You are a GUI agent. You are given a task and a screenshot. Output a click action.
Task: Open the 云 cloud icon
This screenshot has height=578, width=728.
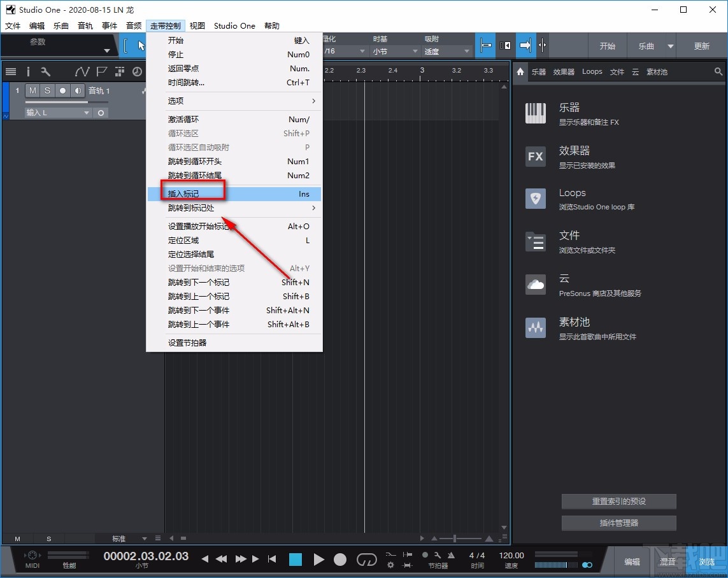[x=535, y=285]
